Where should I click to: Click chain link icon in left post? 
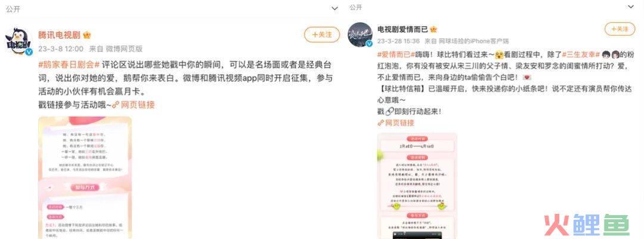[116, 105]
